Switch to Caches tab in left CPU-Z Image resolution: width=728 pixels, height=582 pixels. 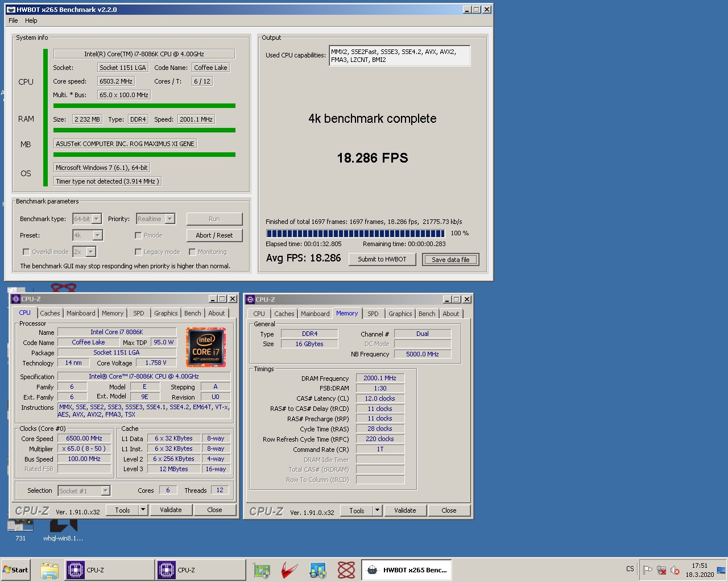[x=50, y=313]
